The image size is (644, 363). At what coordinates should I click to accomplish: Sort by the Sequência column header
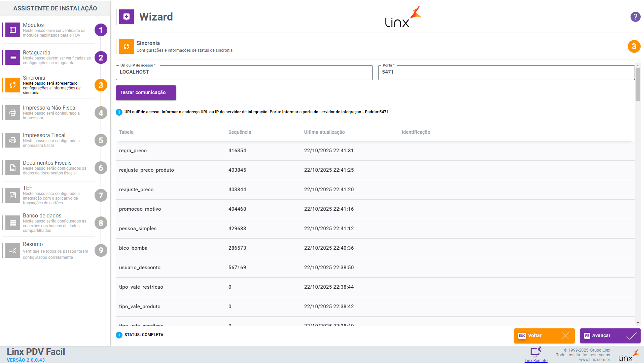(x=240, y=132)
